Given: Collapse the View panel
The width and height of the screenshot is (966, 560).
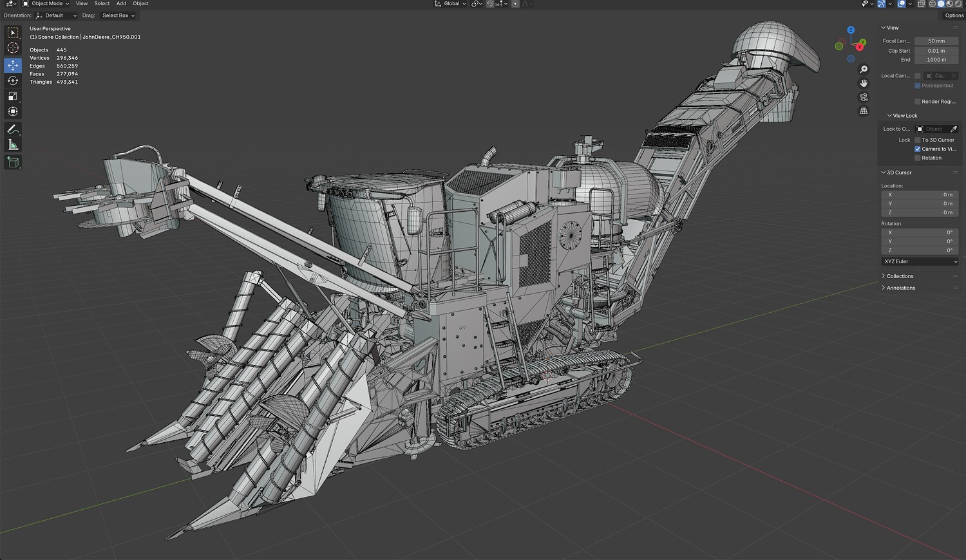Looking at the screenshot, I should click(893, 28).
